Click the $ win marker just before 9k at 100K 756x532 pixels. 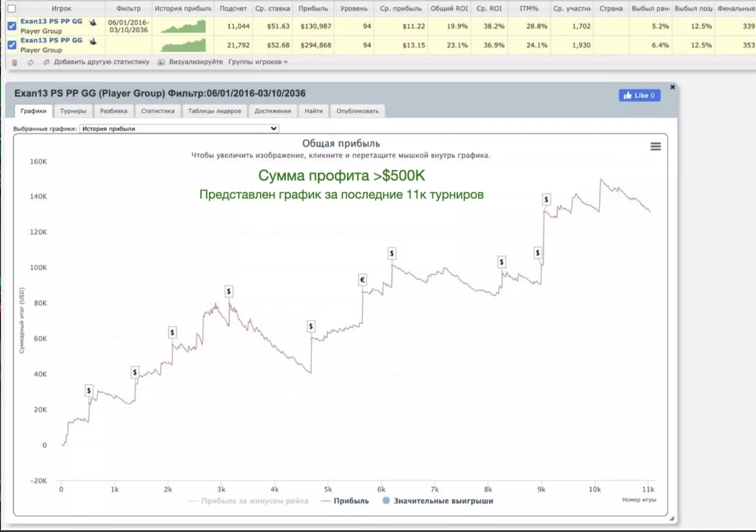click(x=537, y=252)
